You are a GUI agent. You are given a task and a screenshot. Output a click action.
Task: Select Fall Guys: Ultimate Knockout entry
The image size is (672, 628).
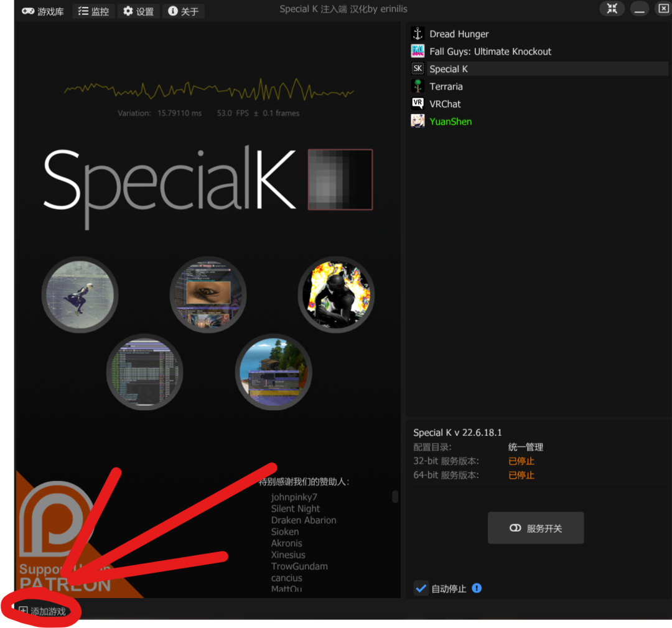pyautogui.click(x=490, y=52)
